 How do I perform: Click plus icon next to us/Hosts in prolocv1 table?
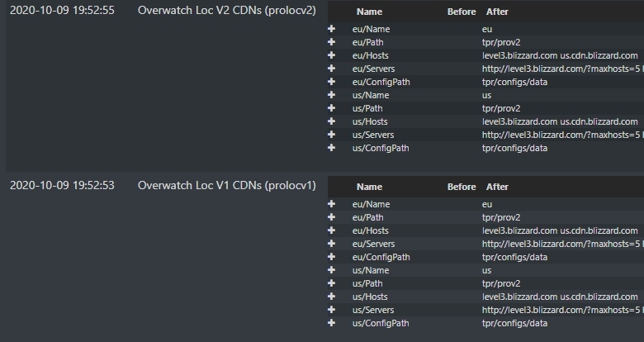click(x=332, y=297)
